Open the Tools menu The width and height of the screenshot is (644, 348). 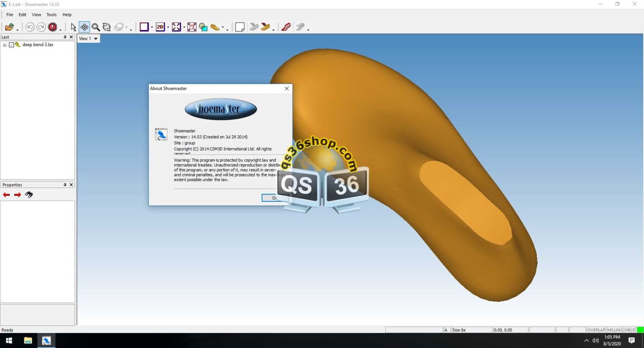pos(52,15)
